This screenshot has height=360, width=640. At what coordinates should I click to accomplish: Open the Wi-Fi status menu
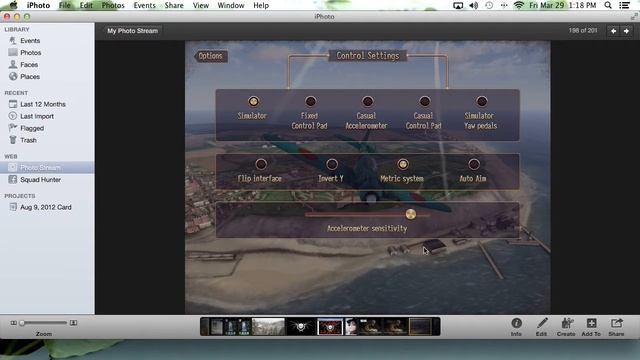(x=519, y=5)
